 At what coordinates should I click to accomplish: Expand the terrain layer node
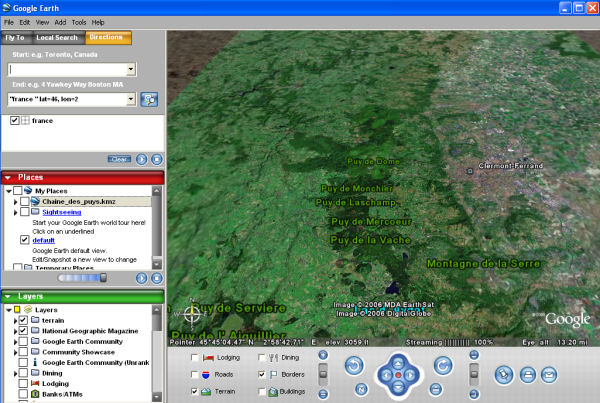point(15,321)
